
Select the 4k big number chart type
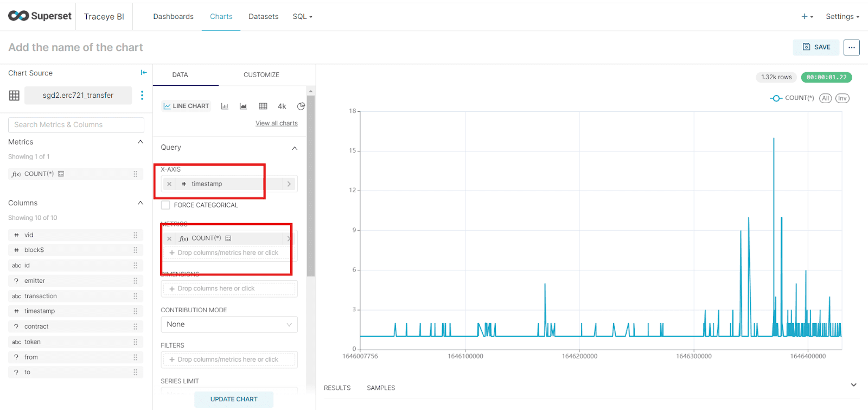282,106
